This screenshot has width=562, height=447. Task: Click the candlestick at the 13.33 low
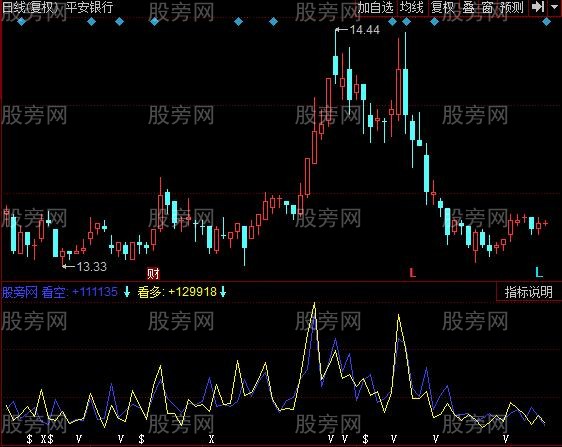click(x=63, y=255)
